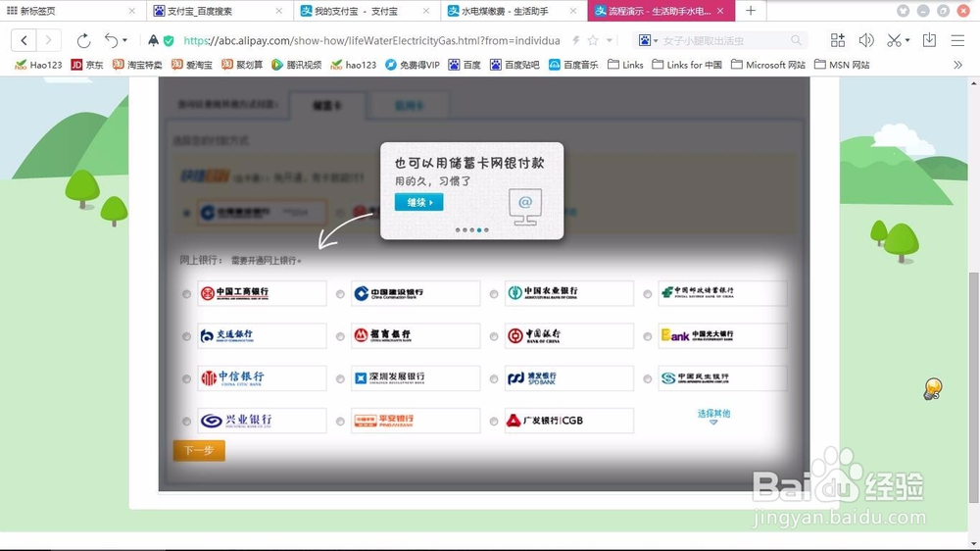
Task: Go back with the browser back arrow
Action: click(24, 40)
